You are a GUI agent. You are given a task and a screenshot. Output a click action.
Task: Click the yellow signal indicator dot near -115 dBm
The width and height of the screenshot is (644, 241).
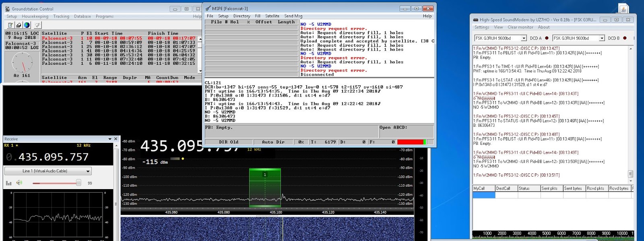(x=183, y=159)
